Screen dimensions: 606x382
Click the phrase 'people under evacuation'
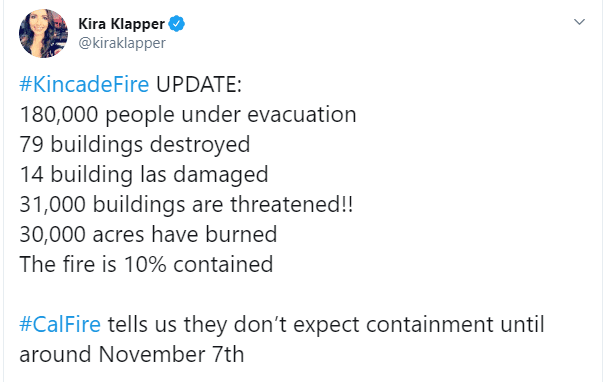[x=231, y=115]
